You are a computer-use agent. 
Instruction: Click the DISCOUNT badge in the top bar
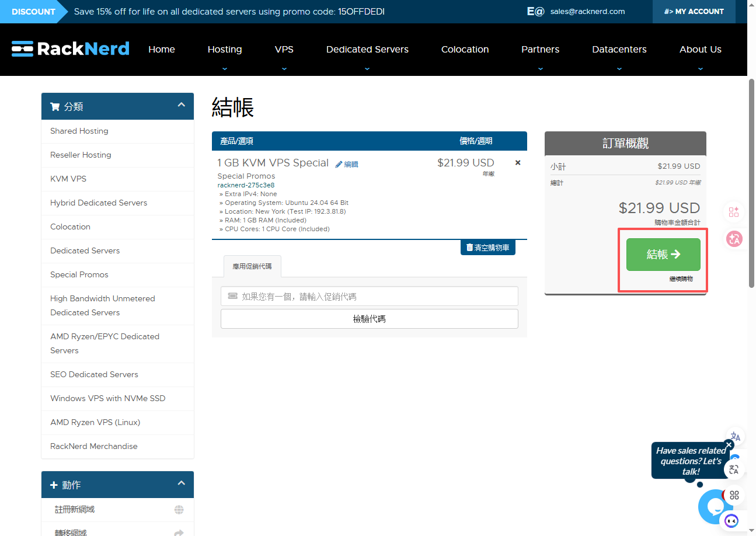pyautogui.click(x=33, y=12)
